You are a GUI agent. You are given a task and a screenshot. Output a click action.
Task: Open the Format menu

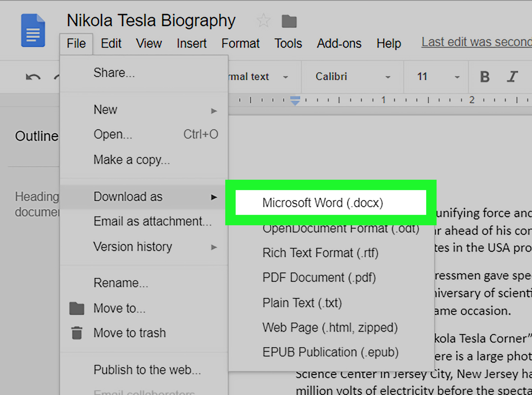[x=241, y=44]
